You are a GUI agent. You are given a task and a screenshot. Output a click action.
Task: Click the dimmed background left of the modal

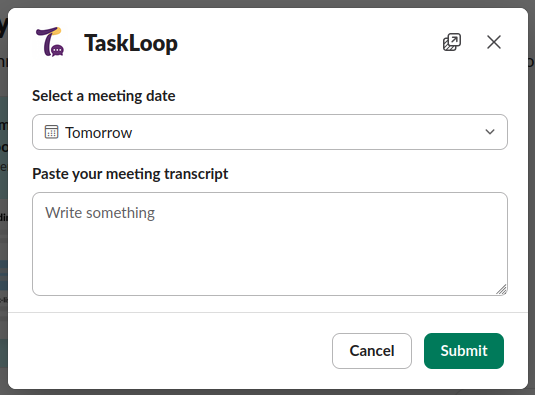(x=3, y=205)
